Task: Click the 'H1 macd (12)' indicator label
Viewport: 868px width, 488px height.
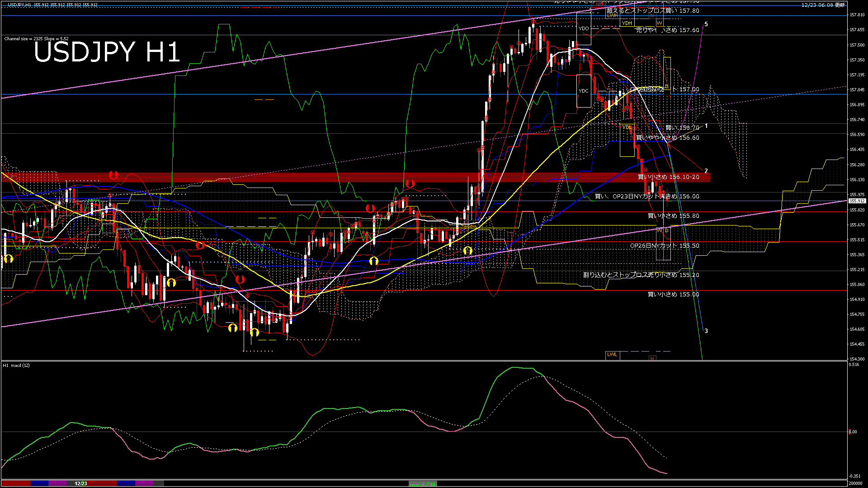Action: click(16, 365)
